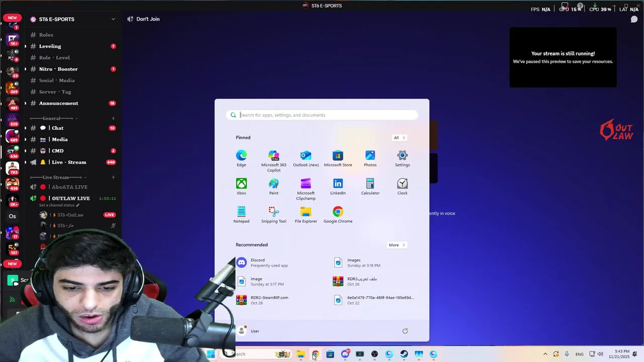Add channel to General category
Image resolution: width=644 pixels, height=362 pixels.
pyautogui.click(x=113, y=119)
